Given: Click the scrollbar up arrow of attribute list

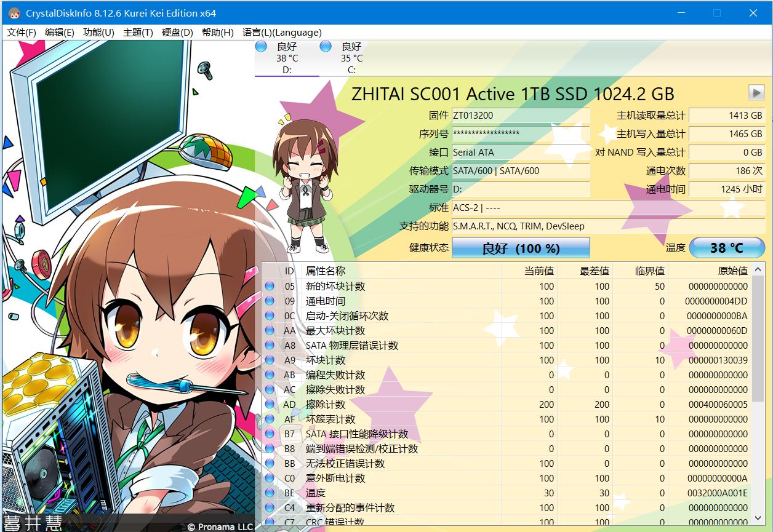Looking at the screenshot, I should pyautogui.click(x=758, y=269).
